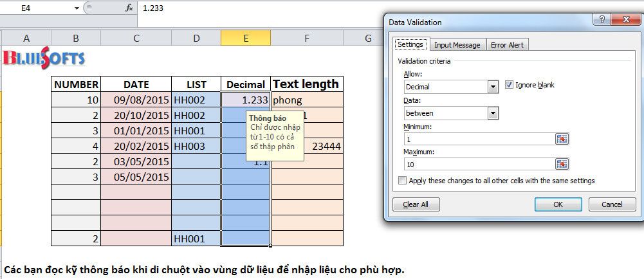The image size is (644, 279).
Task: Click range selector icon for Maximum field
Action: coord(562,164)
